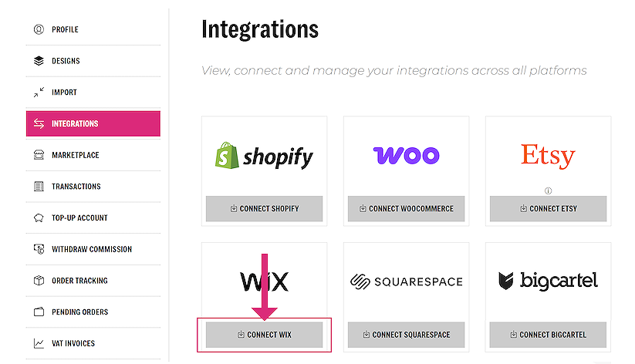Click the Transactions list icon

(x=39, y=187)
